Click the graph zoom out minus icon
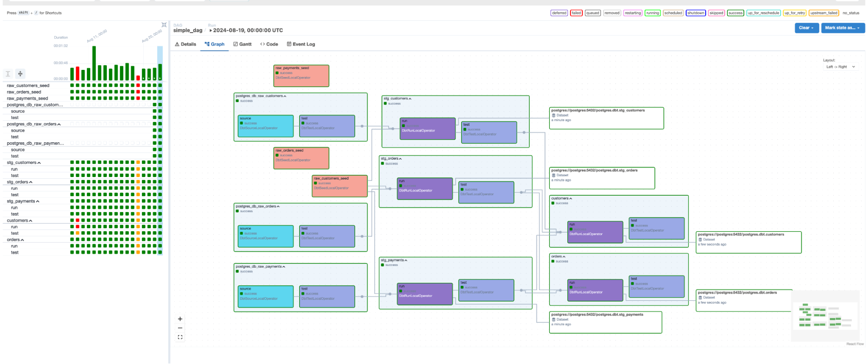The height and width of the screenshot is (364, 868). (180, 328)
